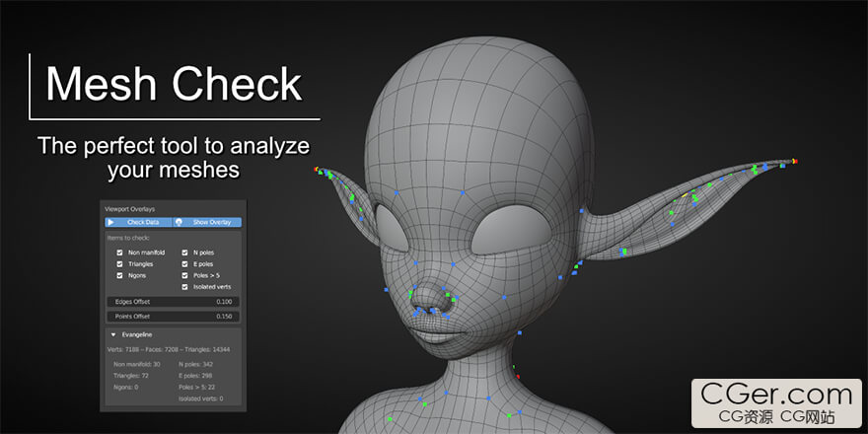Turn off the N poles check
This screenshot has width=868, height=434.
[x=184, y=253]
